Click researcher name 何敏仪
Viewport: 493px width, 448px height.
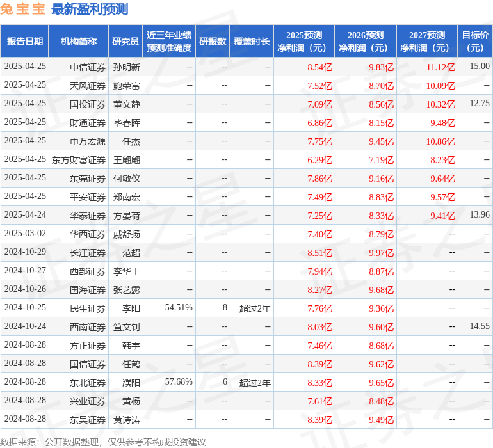point(126,179)
